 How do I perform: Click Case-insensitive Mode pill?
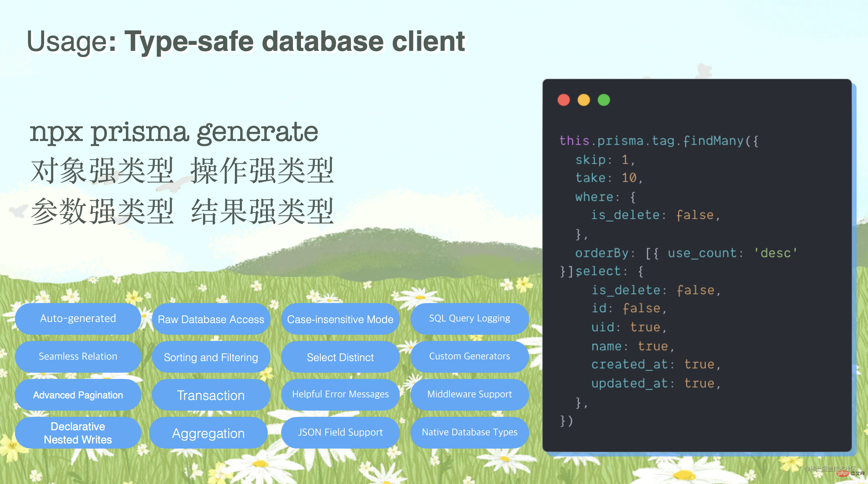340,319
